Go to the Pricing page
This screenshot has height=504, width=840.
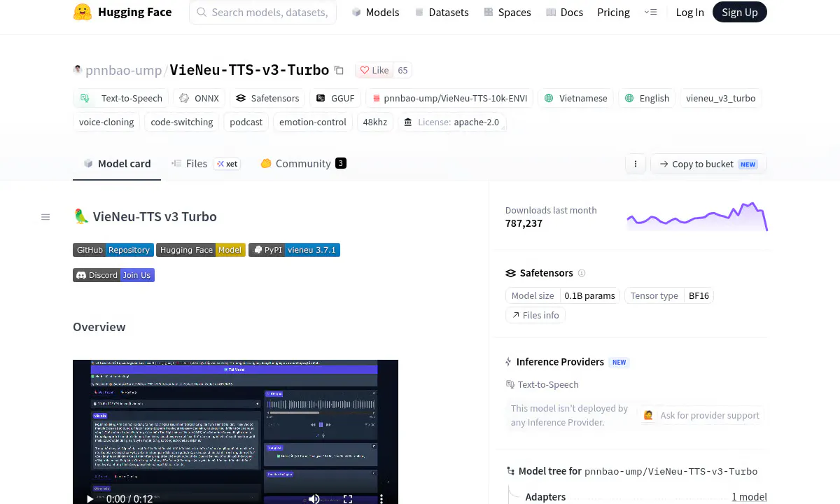click(613, 12)
